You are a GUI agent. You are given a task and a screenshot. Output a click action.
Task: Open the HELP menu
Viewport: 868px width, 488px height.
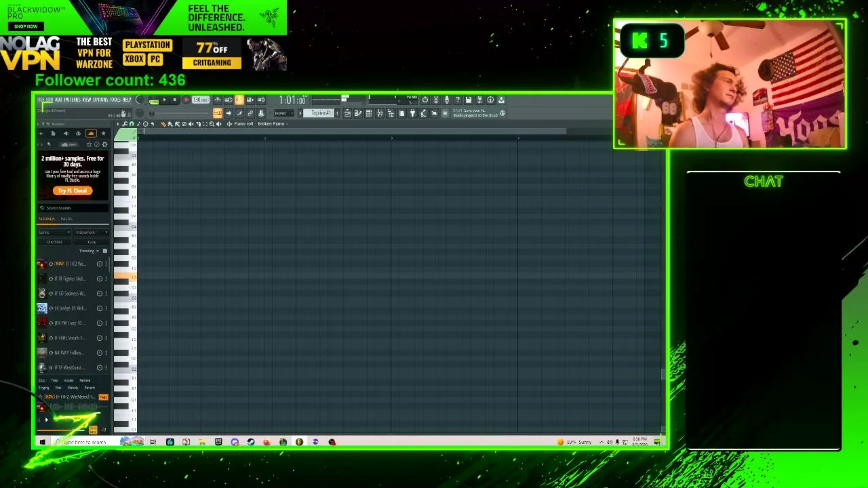(127, 100)
